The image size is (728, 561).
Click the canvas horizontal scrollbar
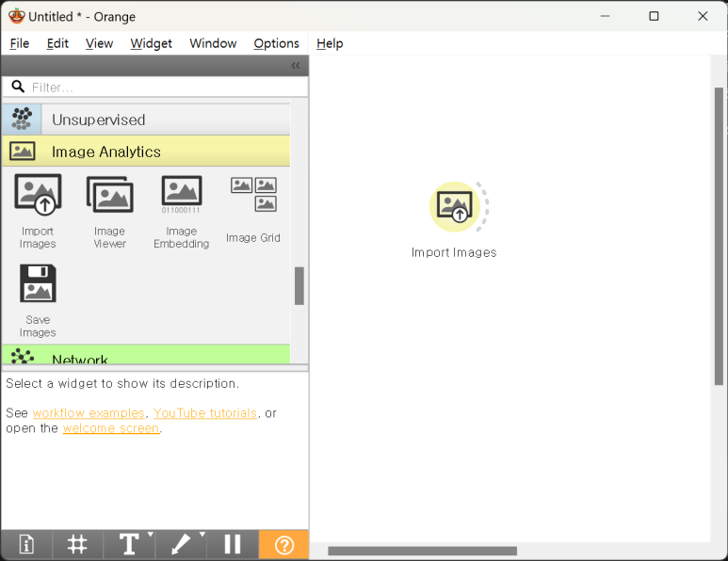coord(422,551)
